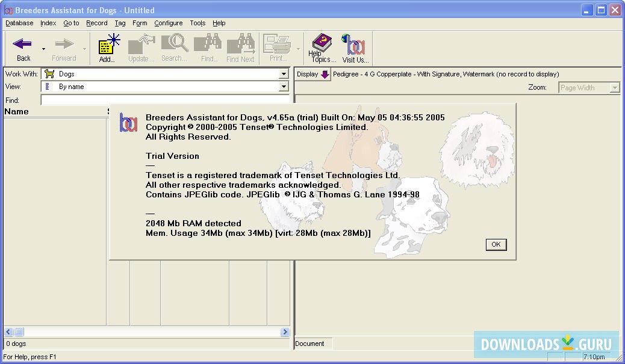This screenshot has width=625, height=364.
Task: Expand the Back history dropdown arrow
Action: pos(43,49)
